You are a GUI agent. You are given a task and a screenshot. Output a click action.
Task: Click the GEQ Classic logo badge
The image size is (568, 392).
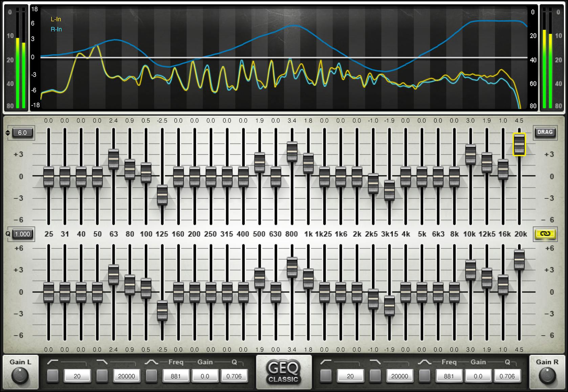(284, 372)
